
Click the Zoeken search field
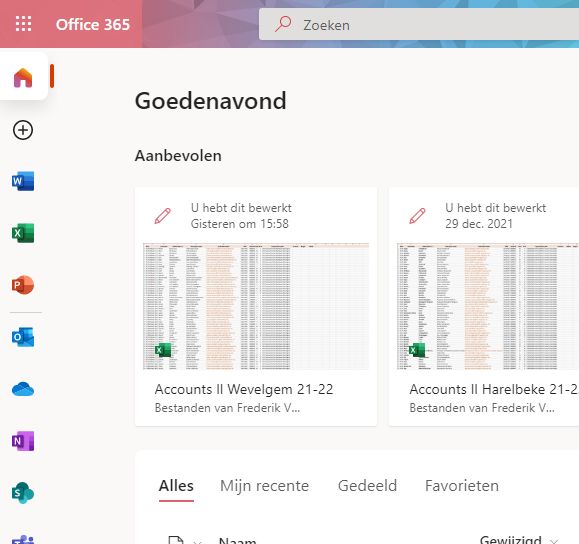419,24
